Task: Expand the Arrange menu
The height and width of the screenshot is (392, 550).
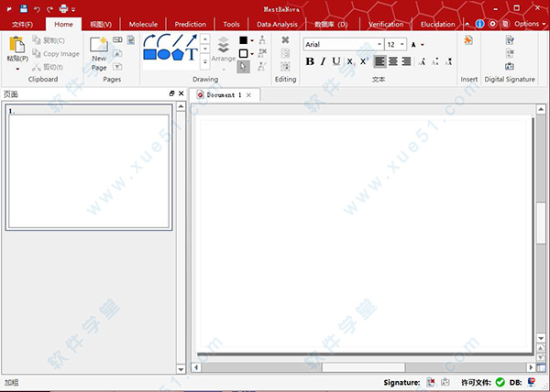Action: pyautogui.click(x=224, y=52)
